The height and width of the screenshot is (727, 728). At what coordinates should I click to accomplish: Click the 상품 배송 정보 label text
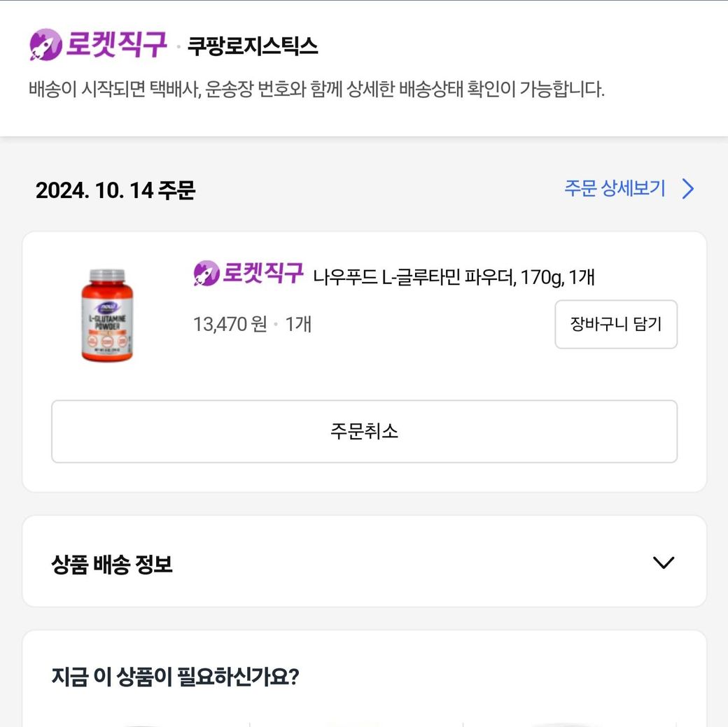click(112, 564)
